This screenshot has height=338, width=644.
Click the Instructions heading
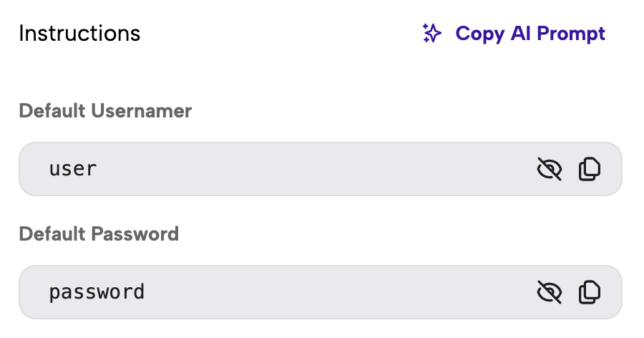pyautogui.click(x=79, y=33)
